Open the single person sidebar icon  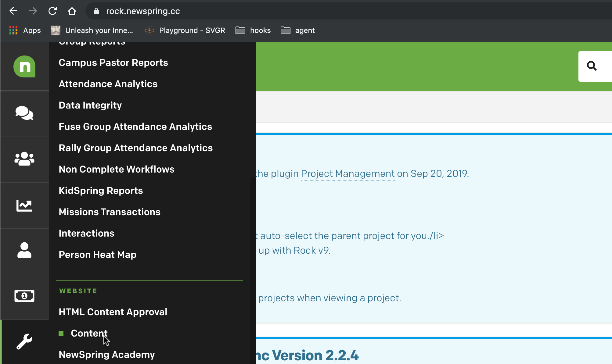click(24, 250)
